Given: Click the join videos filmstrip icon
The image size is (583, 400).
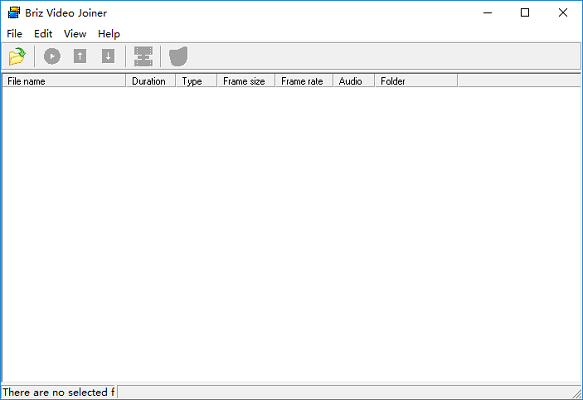Looking at the screenshot, I should click(x=143, y=57).
